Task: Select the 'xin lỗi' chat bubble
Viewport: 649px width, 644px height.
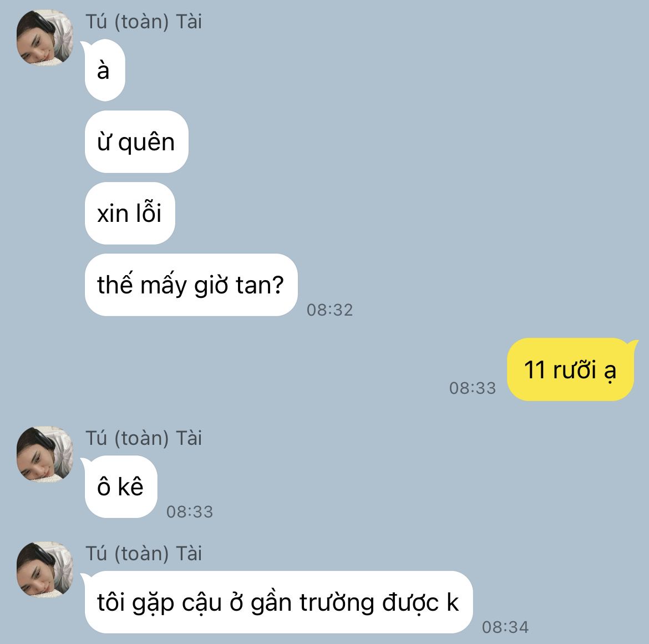Action: coord(130,213)
